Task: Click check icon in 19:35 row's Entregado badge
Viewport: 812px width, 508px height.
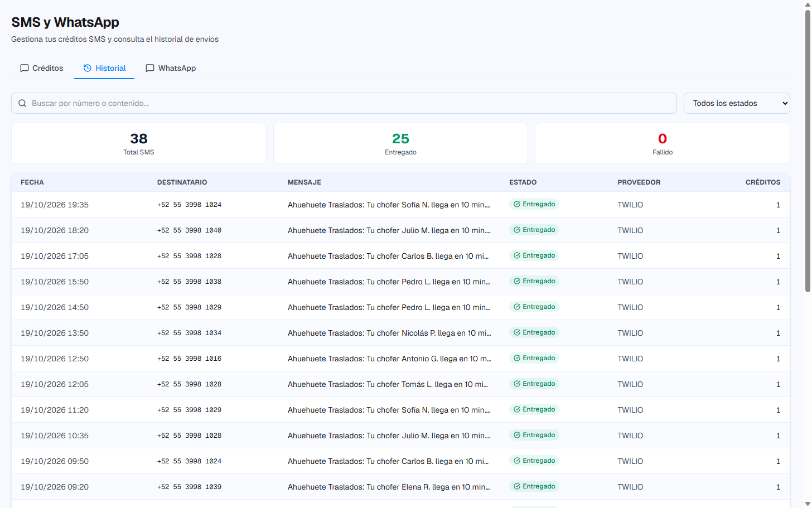Action: click(x=517, y=204)
